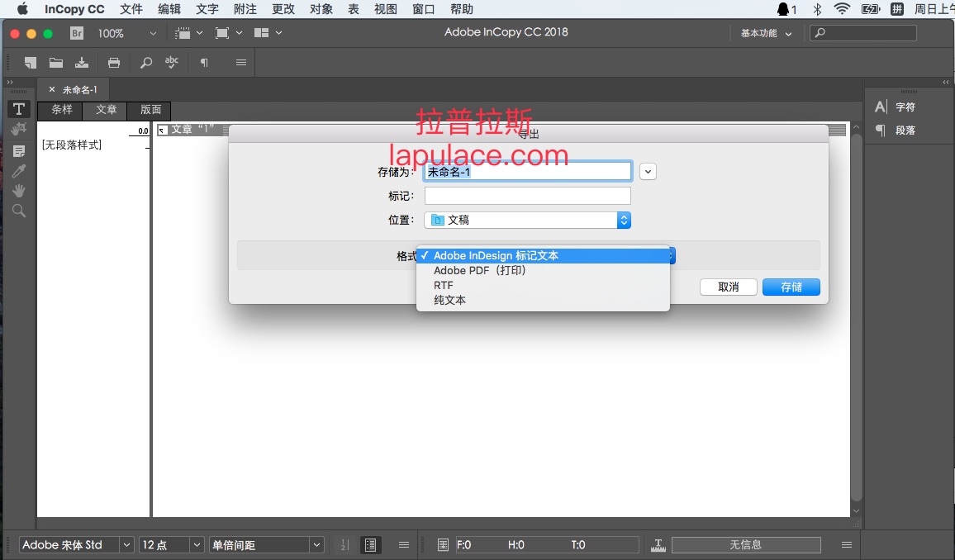Select the Type tool

pos(19,109)
